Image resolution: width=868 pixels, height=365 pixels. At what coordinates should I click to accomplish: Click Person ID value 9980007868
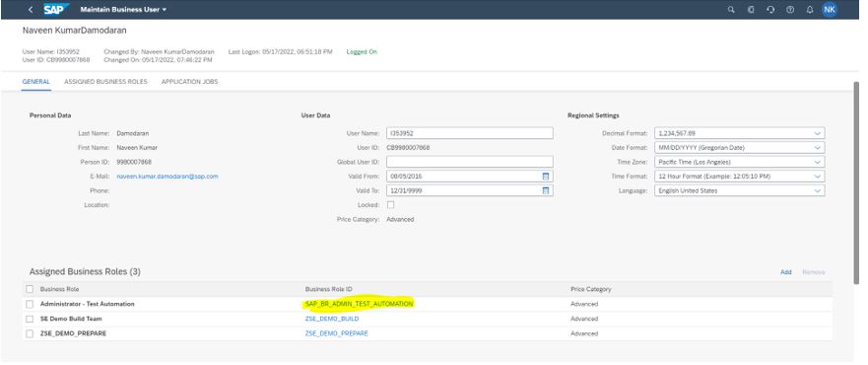[x=134, y=162]
